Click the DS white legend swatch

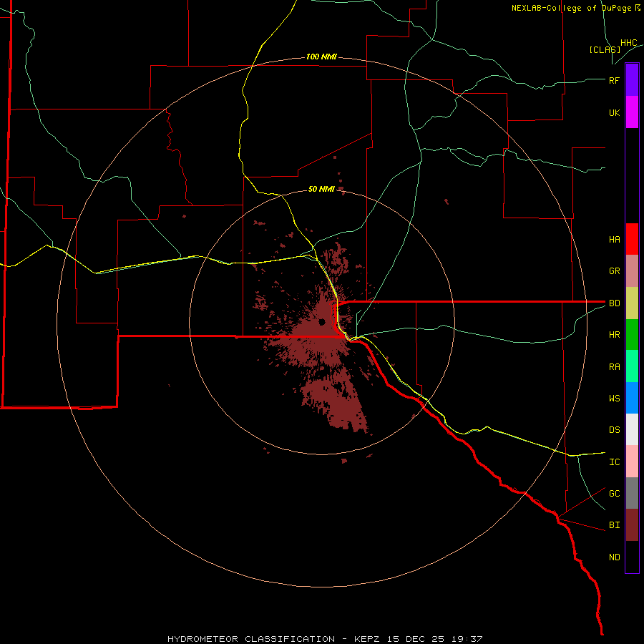[x=632, y=429]
